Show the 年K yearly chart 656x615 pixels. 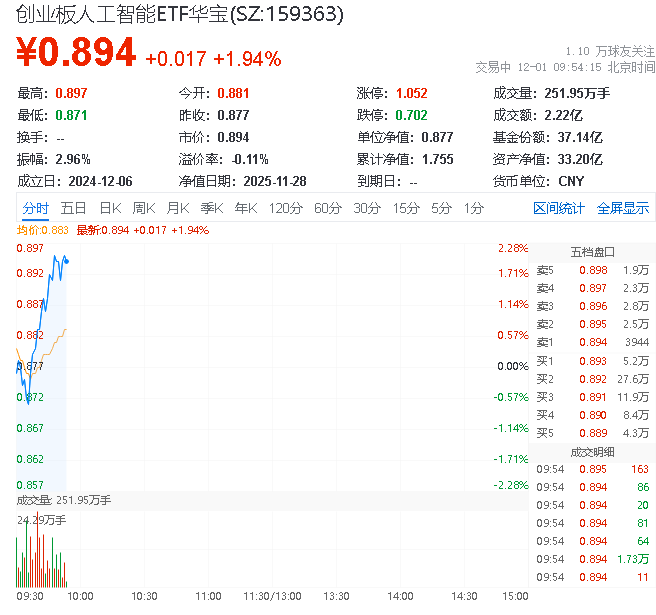[246, 208]
